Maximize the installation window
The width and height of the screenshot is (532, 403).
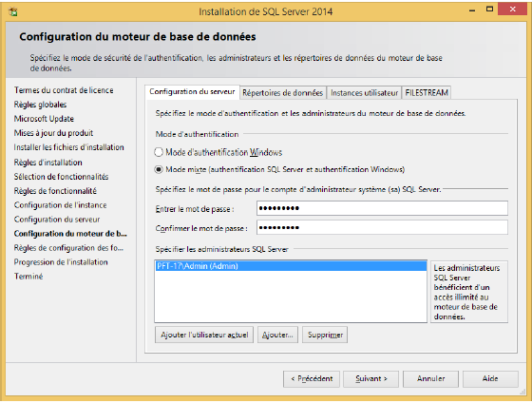tap(489, 10)
